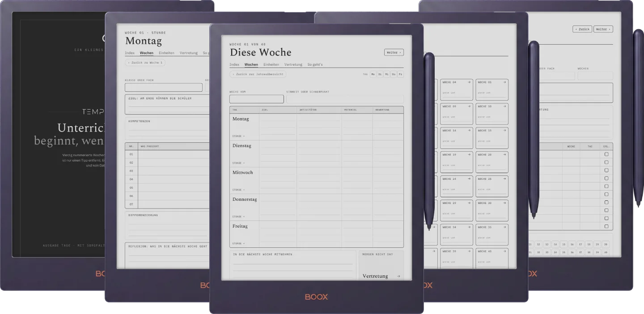Show So geht's tab on Diese Woche page
The width and height of the screenshot is (644, 314).
(315, 64)
